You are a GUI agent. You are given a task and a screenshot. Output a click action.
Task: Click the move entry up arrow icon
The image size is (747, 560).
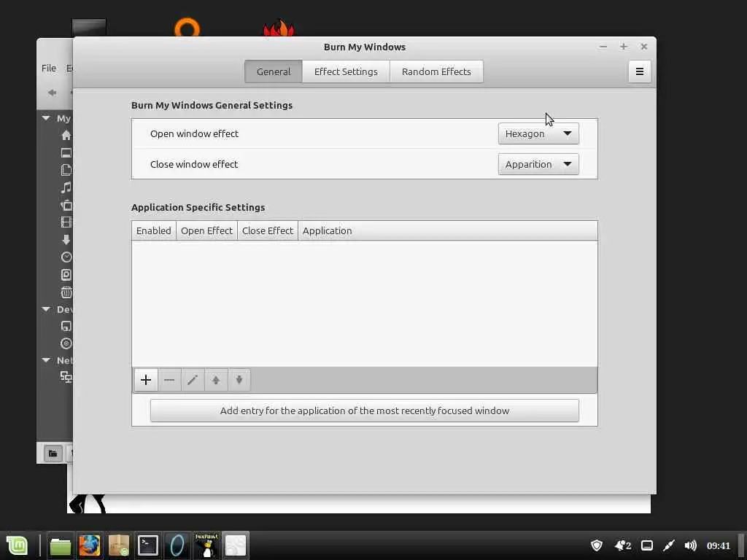[x=216, y=380]
